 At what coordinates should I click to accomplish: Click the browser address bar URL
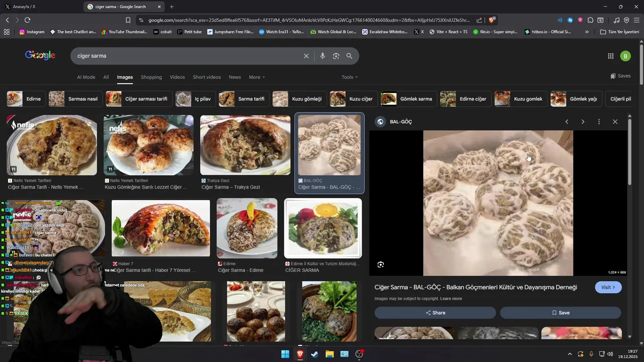(x=308, y=20)
